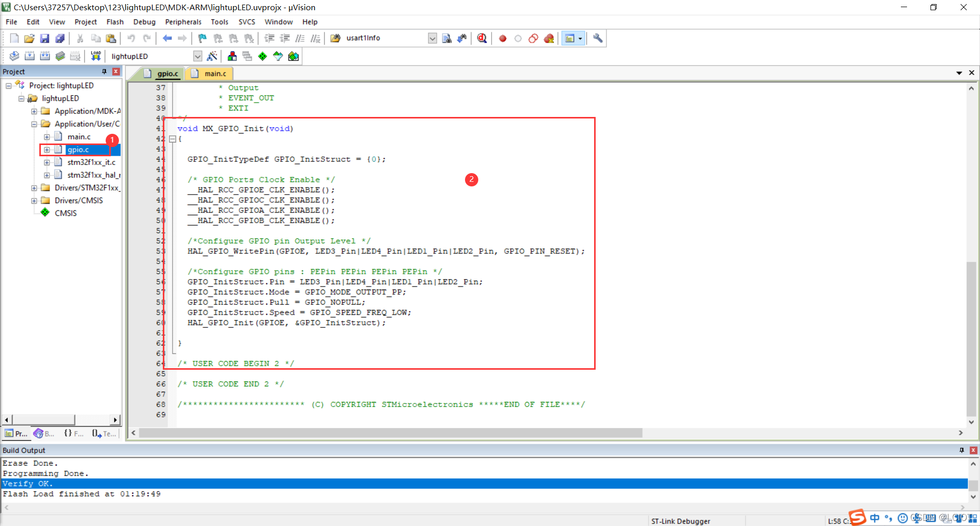Open Options for Target magic wand icon
The height and width of the screenshot is (526, 980).
212,56
